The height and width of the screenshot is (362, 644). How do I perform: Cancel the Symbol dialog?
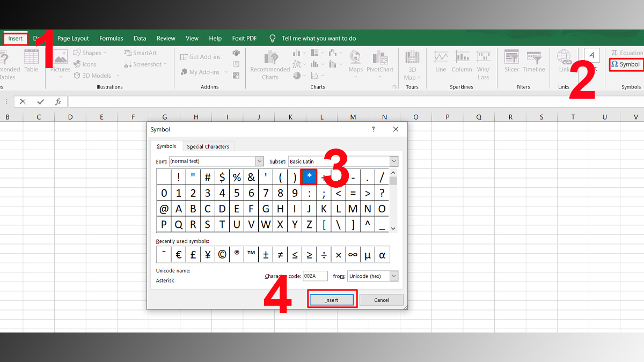point(382,300)
